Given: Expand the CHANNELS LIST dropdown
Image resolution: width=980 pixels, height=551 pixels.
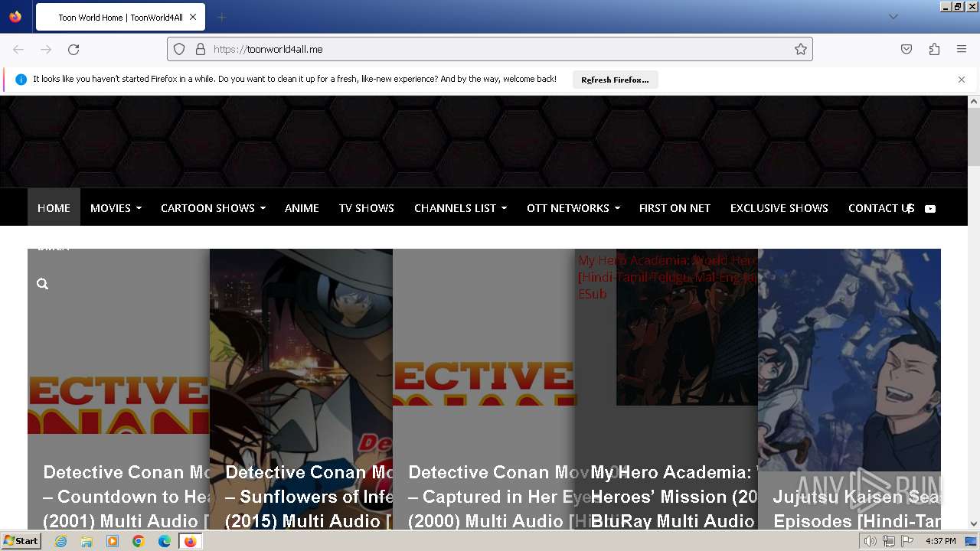Looking at the screenshot, I should coord(460,207).
